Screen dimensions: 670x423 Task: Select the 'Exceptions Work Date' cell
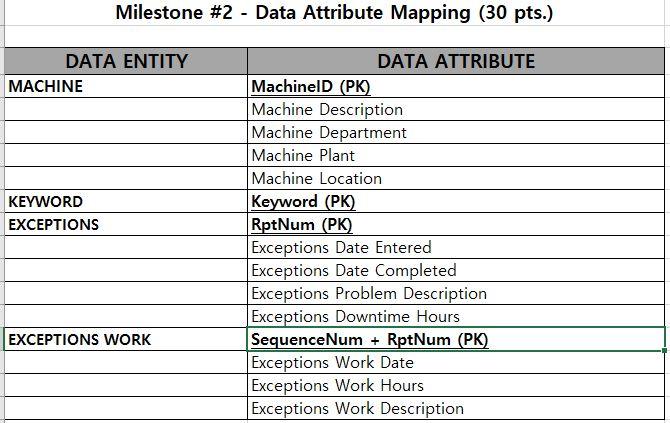456,363
